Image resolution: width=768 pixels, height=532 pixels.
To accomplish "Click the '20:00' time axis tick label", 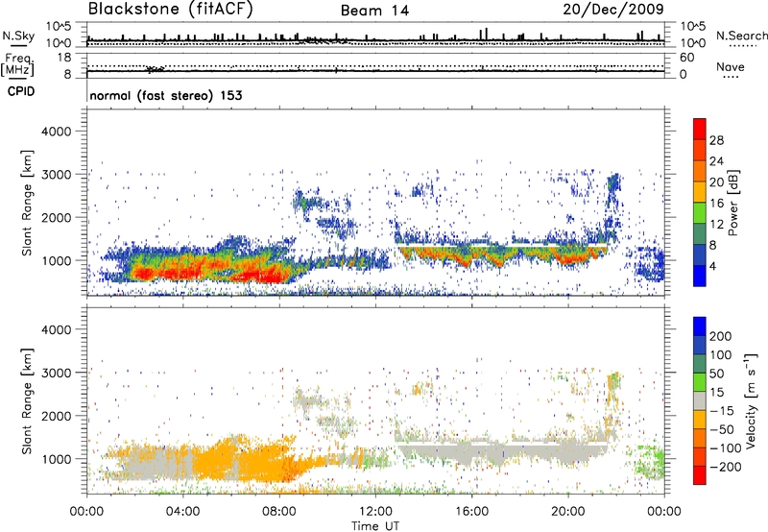I will pyautogui.click(x=568, y=512).
